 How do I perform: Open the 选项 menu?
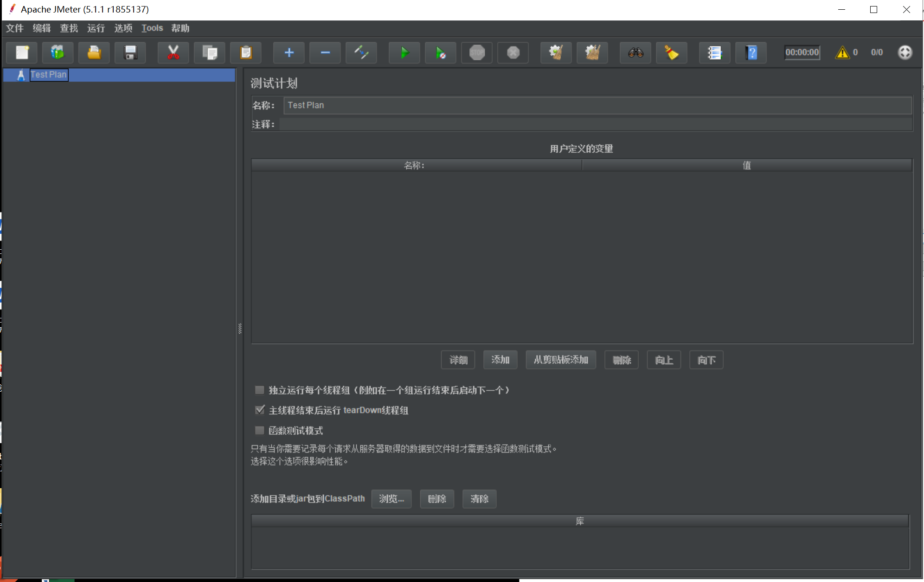coord(123,28)
